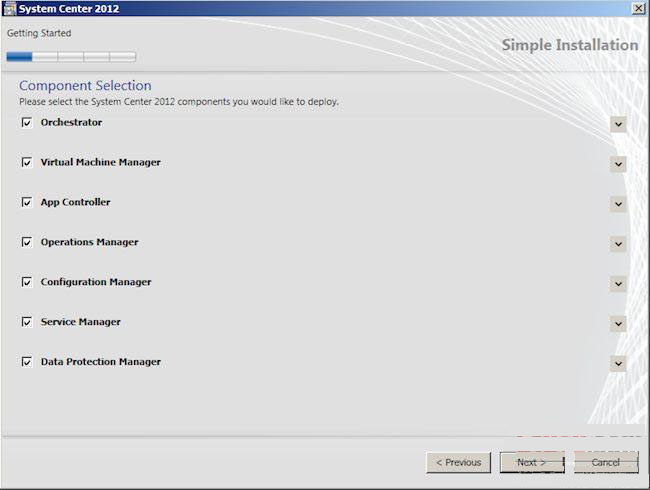Select the Virtual Machine Manager label
650x490 pixels.
click(x=101, y=162)
